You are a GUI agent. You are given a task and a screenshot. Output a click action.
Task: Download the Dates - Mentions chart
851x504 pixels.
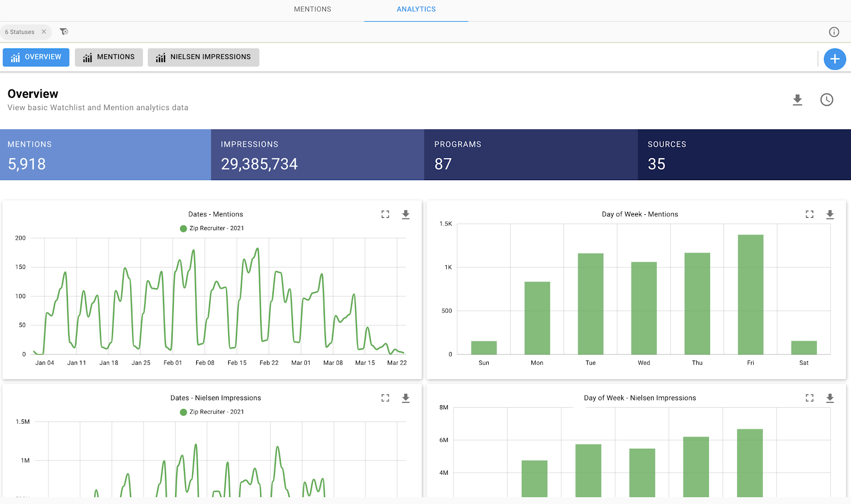[405, 214]
